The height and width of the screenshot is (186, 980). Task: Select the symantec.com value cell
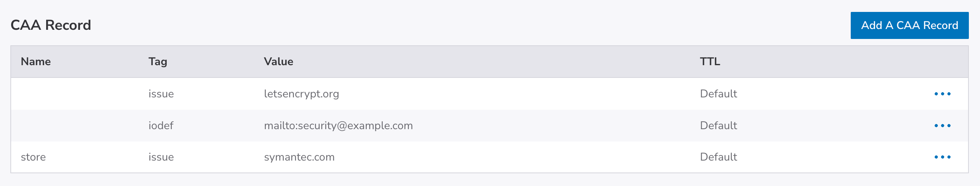click(299, 157)
